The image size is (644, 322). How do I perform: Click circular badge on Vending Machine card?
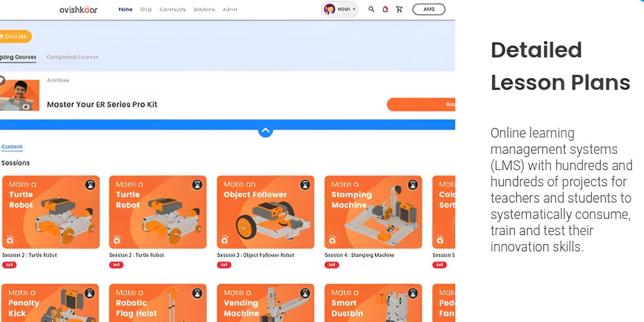click(305, 293)
